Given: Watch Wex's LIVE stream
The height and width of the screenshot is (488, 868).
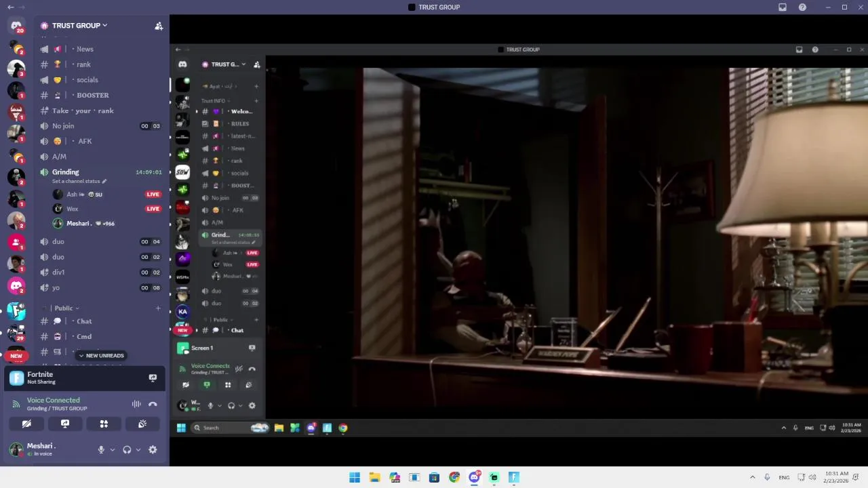Looking at the screenshot, I should click(x=153, y=209).
